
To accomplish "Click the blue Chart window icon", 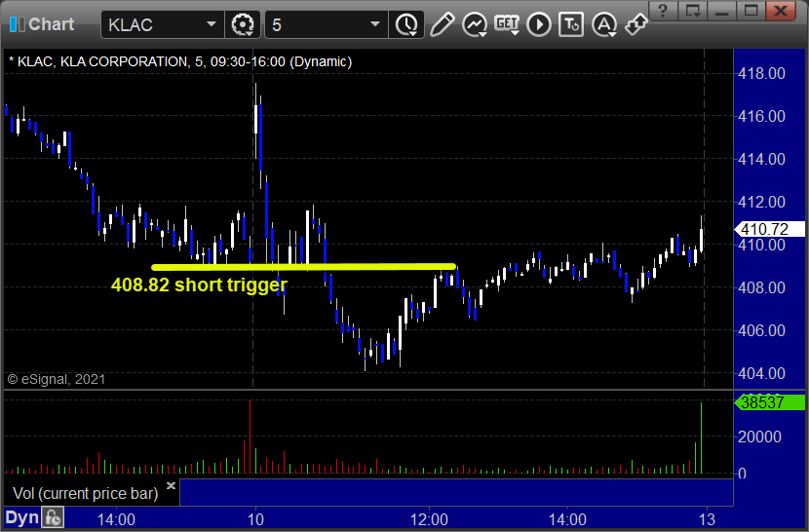I will coord(17,24).
